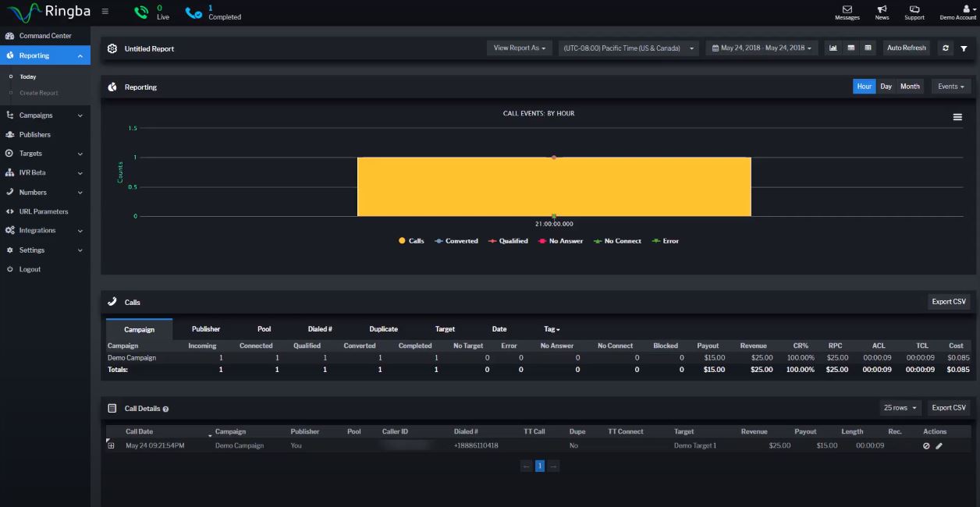This screenshot has height=507, width=980.
Task: Open the Pacific Time timezone dropdown
Action: tap(627, 48)
